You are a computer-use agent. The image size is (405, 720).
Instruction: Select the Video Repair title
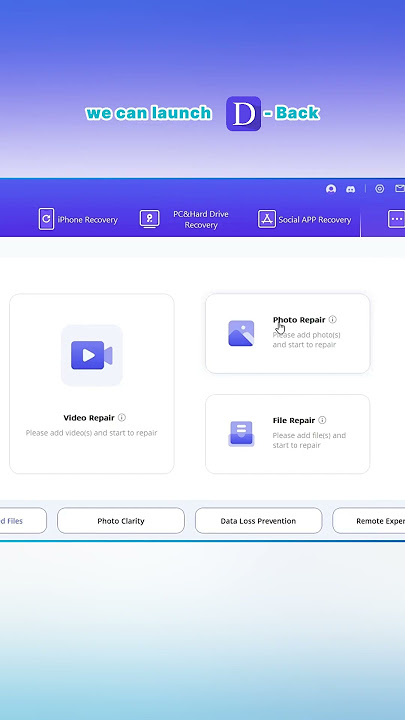[x=89, y=418]
